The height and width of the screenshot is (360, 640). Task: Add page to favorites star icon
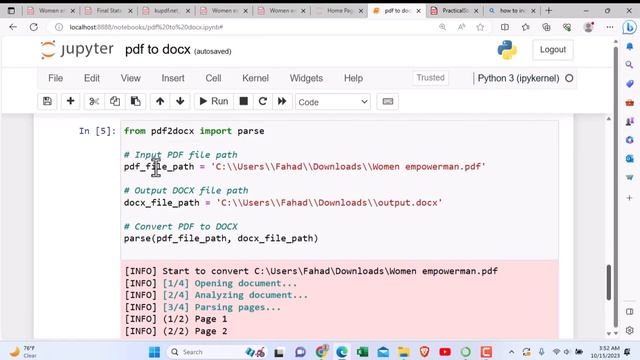[x=480, y=27]
